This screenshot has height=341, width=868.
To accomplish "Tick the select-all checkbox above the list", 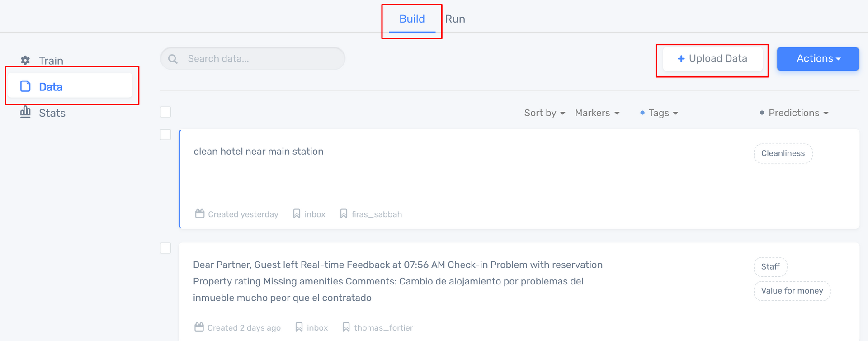I will coord(165,112).
